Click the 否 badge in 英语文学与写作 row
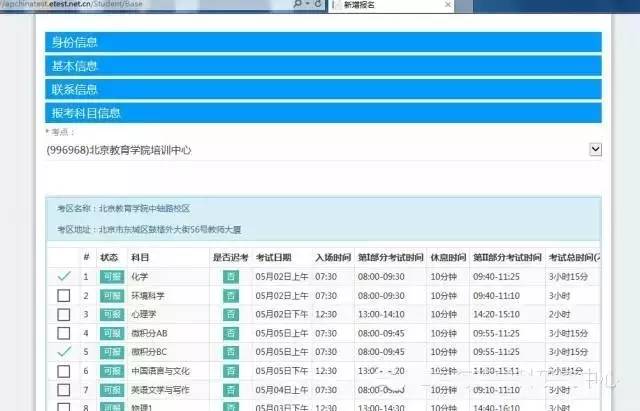The height and width of the screenshot is (411, 640). 231,390
